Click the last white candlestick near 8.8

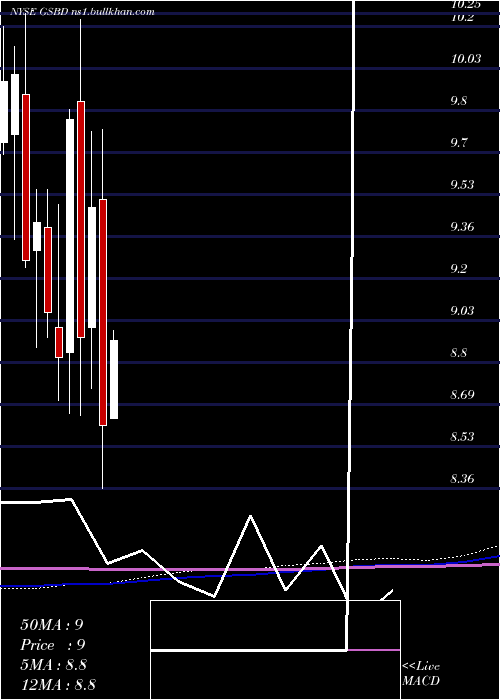pyautogui.click(x=114, y=379)
